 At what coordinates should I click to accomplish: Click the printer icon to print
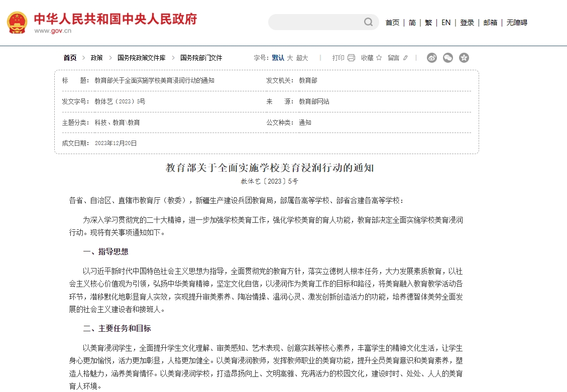pyautogui.click(x=351, y=58)
